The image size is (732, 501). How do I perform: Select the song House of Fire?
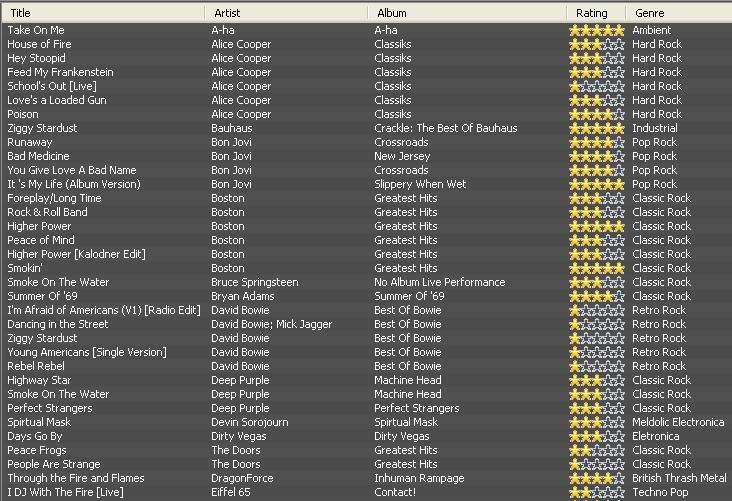(x=39, y=44)
